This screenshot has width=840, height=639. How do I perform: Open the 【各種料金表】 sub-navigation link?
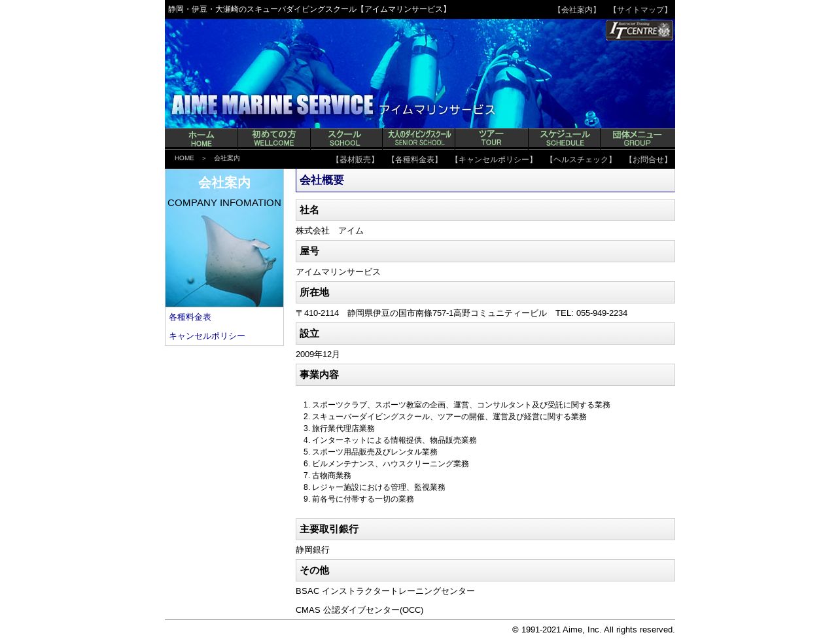click(414, 160)
